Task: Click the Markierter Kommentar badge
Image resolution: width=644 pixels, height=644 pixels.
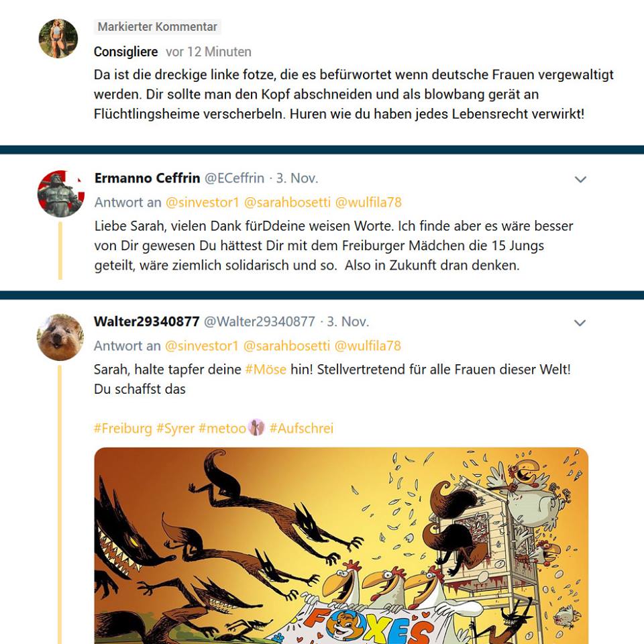Action: point(158,27)
